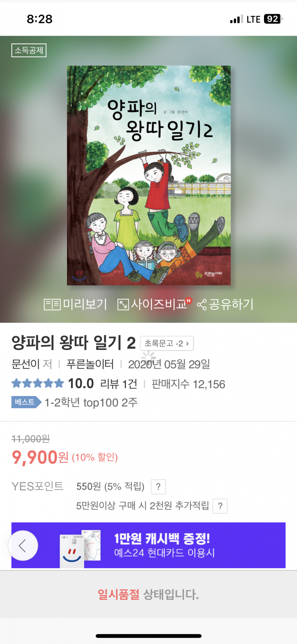Tap the book cover image
The height and width of the screenshot is (644, 297).
(x=149, y=176)
